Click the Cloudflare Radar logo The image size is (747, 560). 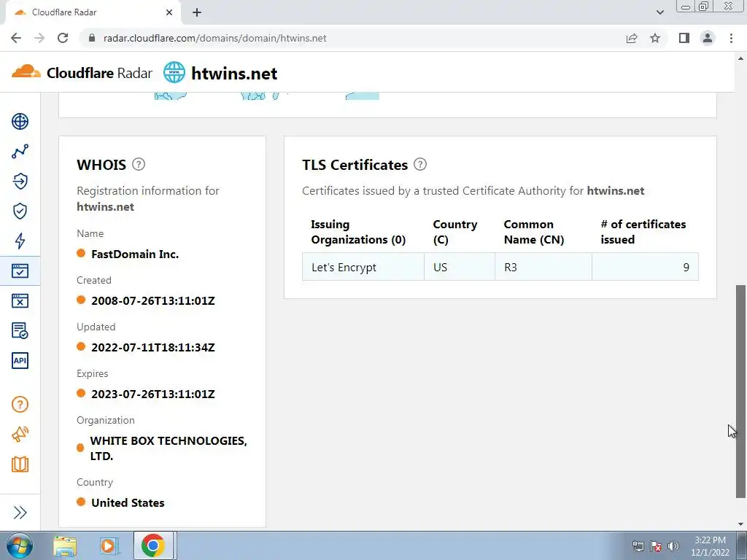[82, 73]
